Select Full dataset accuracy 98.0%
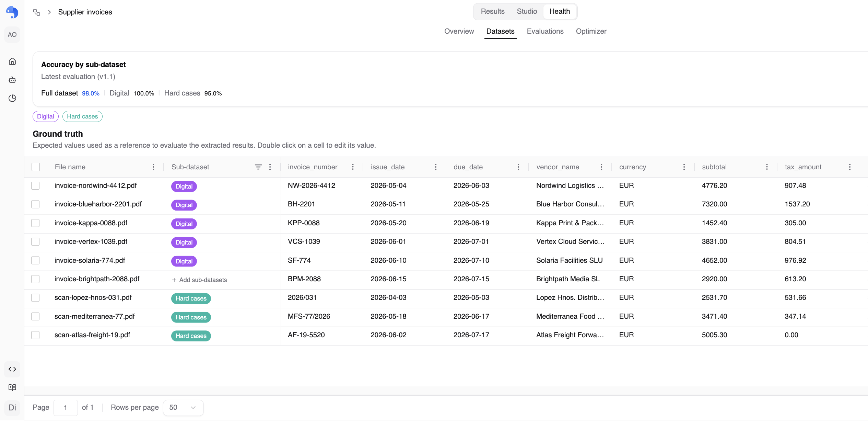This screenshot has width=868, height=430. [70, 93]
